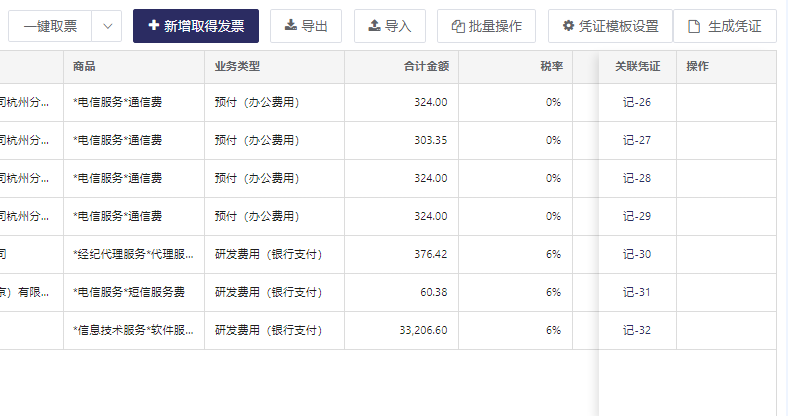Select the 关联凭证 column header
788x416 pixels.
click(x=638, y=66)
